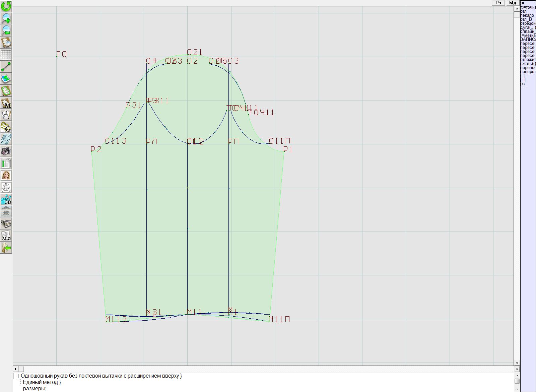The width and height of the screenshot is (536, 392).
Task: Open the green spreadsheet table icon
Action: [x=6, y=164]
